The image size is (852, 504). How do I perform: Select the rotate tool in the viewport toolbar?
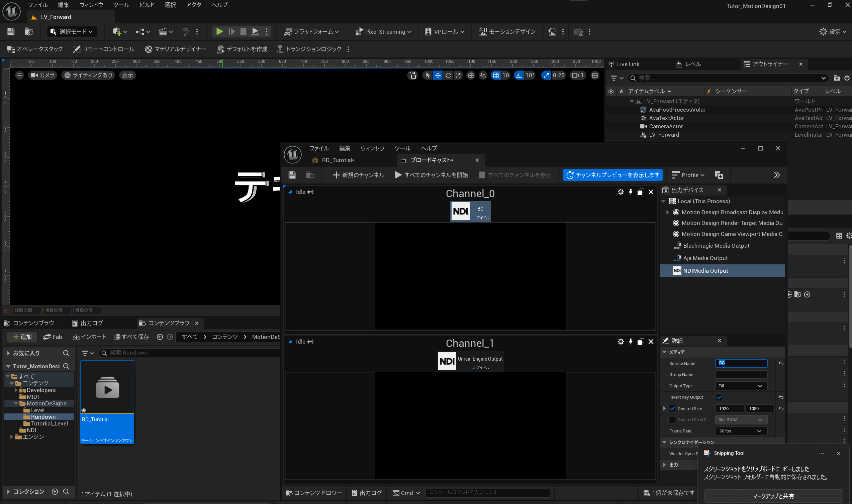coord(448,76)
